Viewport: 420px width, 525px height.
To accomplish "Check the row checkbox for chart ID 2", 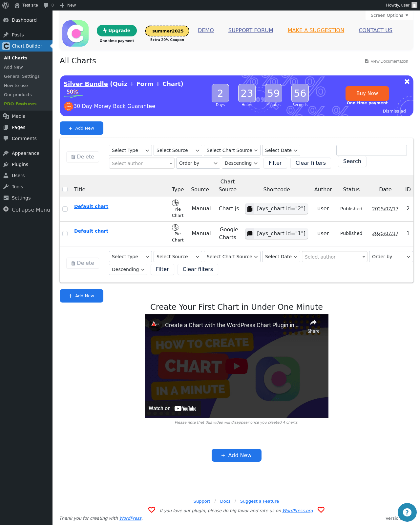I will coord(65,209).
